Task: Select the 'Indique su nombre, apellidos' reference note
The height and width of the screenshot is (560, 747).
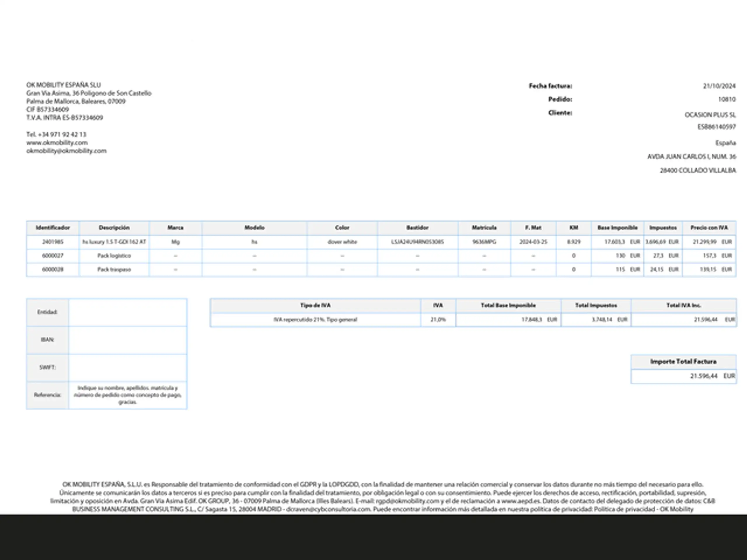Action: (x=128, y=395)
